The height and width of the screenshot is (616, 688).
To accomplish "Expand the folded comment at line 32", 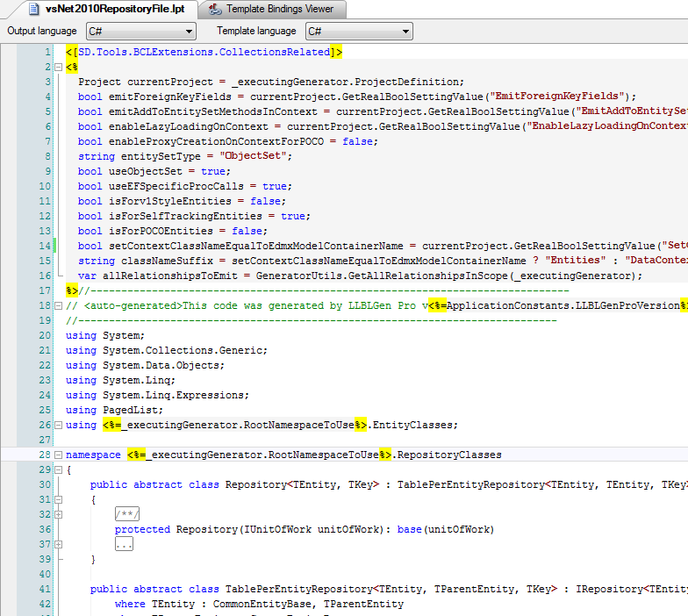I will (x=59, y=514).
